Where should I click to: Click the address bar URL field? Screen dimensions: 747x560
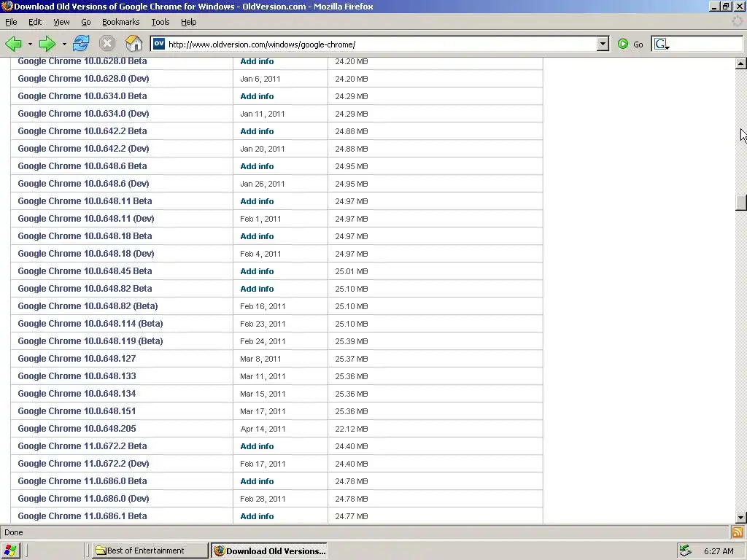pyautogui.click(x=381, y=44)
